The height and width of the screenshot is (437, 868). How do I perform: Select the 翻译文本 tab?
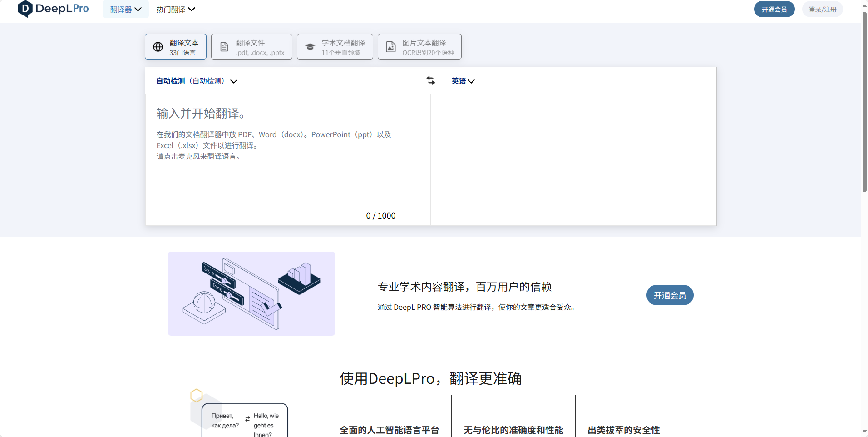[x=176, y=46]
